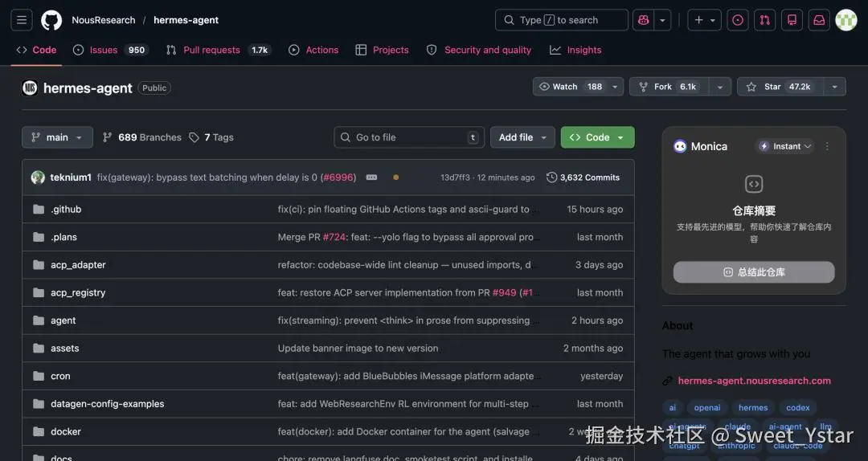The height and width of the screenshot is (461, 868).
Task: Open the cron folder
Action: coord(60,376)
